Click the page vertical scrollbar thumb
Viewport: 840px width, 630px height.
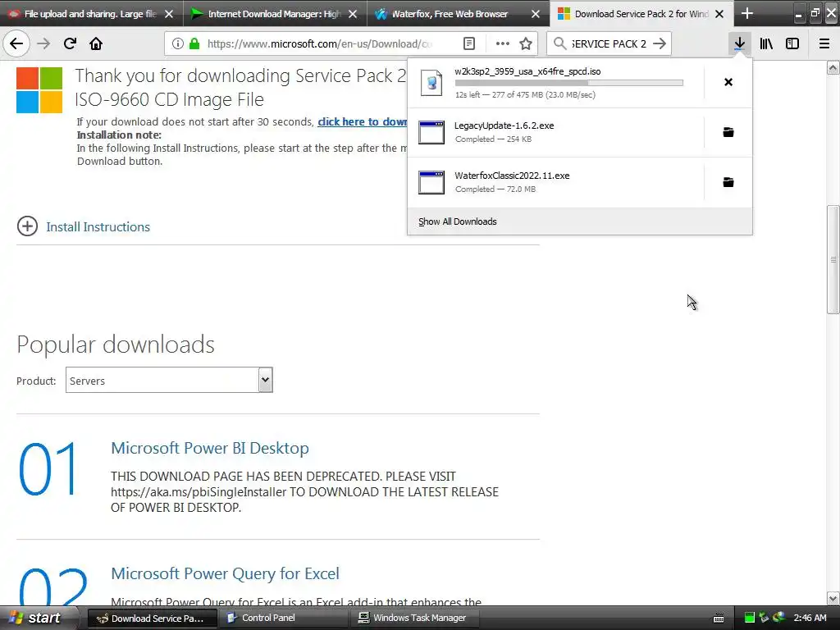point(833,259)
